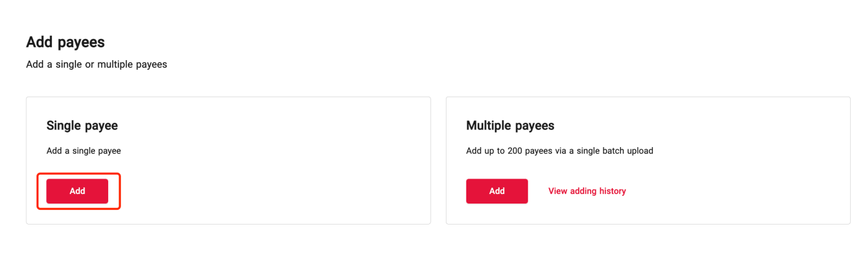The width and height of the screenshot is (868, 279).
Task: Click Add button under Multiple payees
Action: (496, 191)
